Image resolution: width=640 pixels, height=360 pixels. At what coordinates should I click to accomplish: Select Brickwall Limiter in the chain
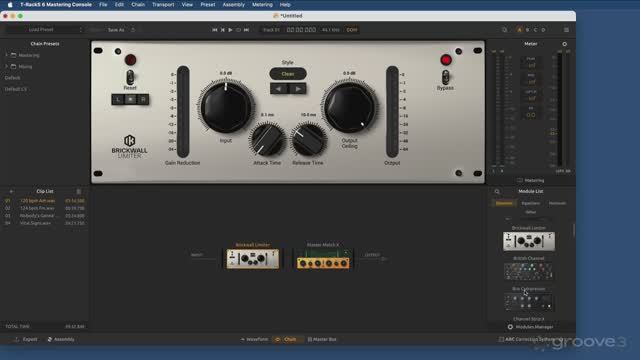253,259
